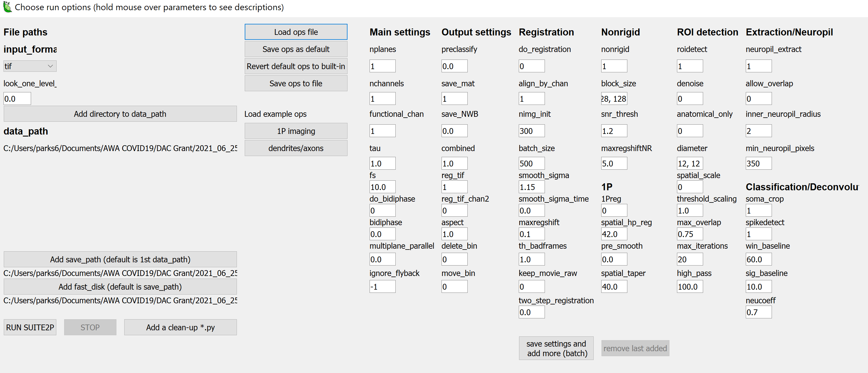
Task: Select the batch_size field under Registration
Action: [x=531, y=163]
